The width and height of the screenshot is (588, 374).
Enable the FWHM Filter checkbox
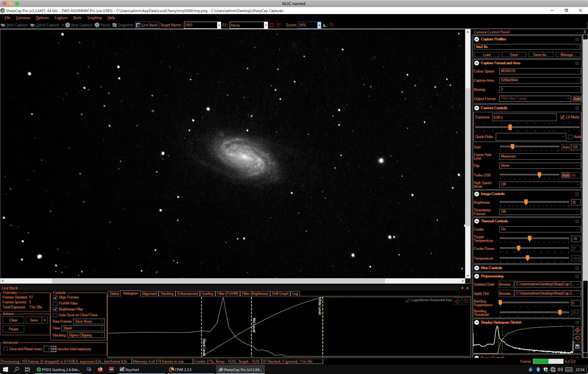[55, 303]
